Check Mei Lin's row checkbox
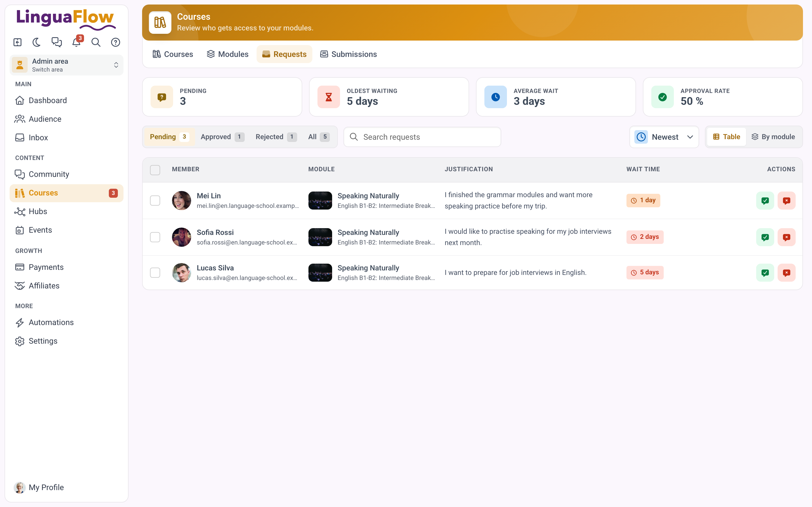This screenshot has width=812, height=507. pyautogui.click(x=155, y=201)
